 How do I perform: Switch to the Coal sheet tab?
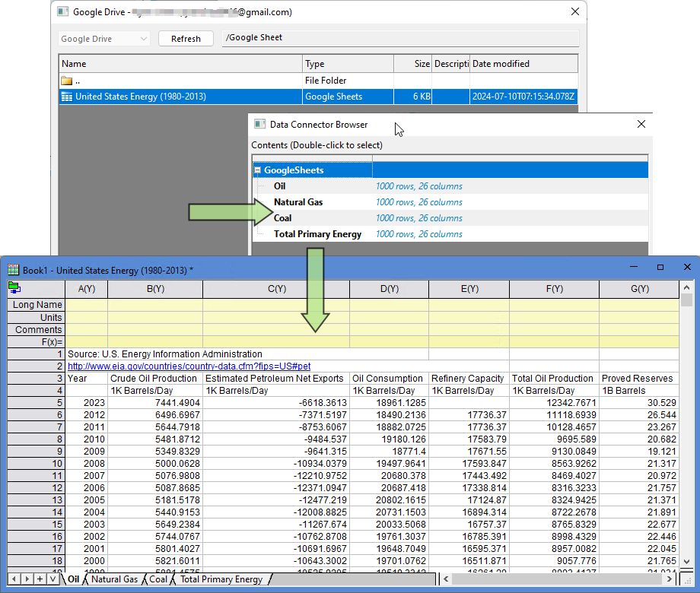coord(158,579)
